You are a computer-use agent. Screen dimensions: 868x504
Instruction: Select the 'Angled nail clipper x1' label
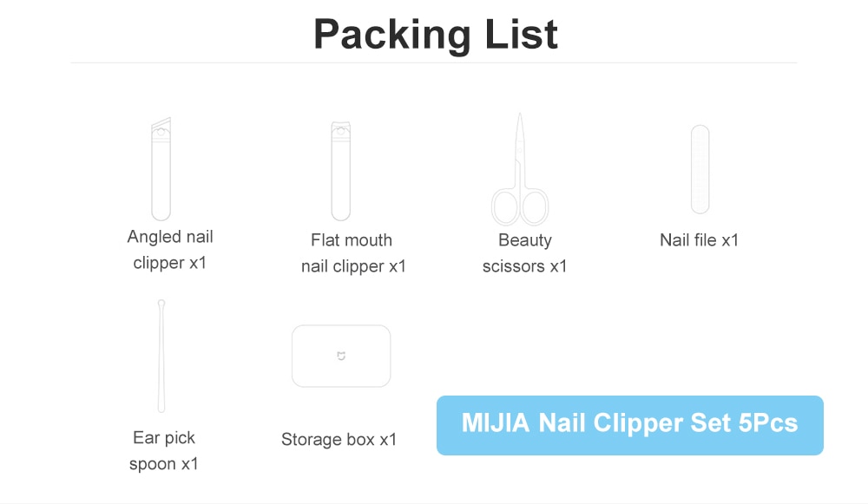coord(170,250)
